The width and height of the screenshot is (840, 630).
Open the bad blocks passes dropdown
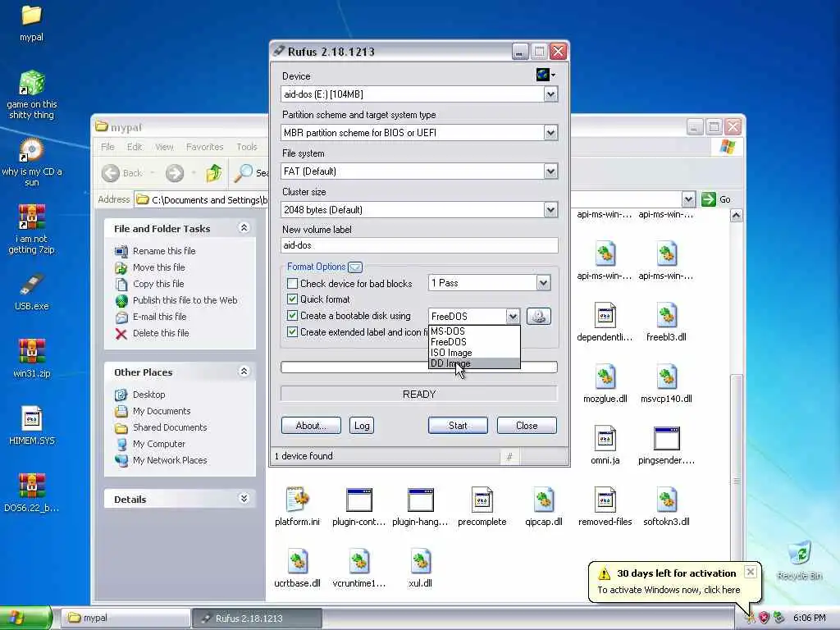543,283
